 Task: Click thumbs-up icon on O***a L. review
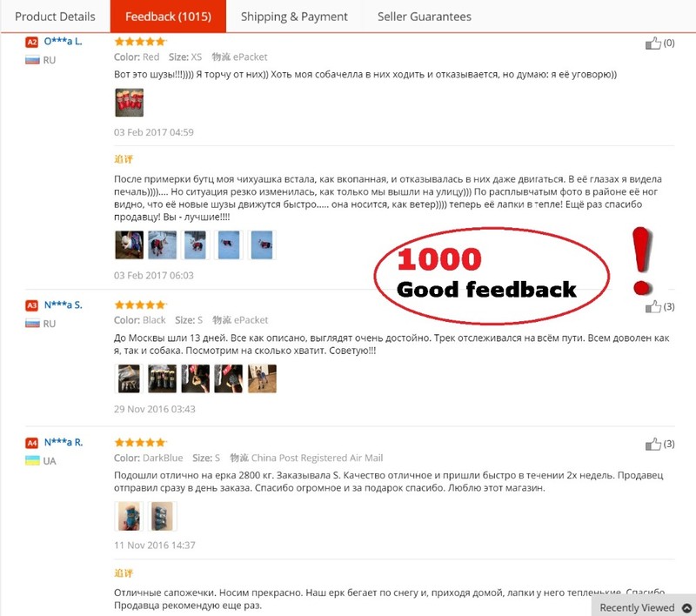tap(653, 43)
